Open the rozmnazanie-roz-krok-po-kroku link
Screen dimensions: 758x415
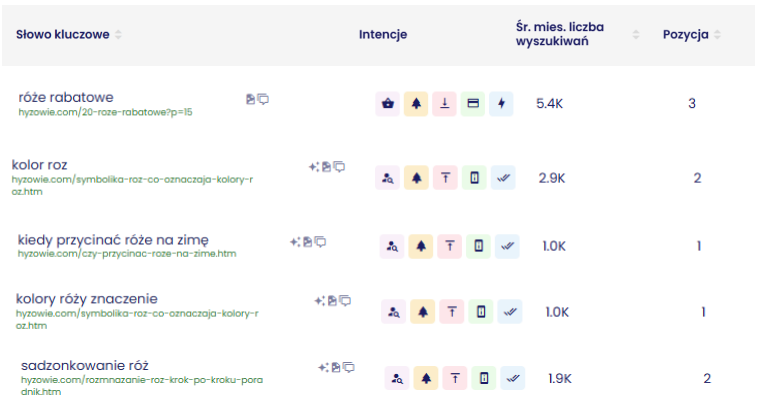pyautogui.click(x=142, y=385)
